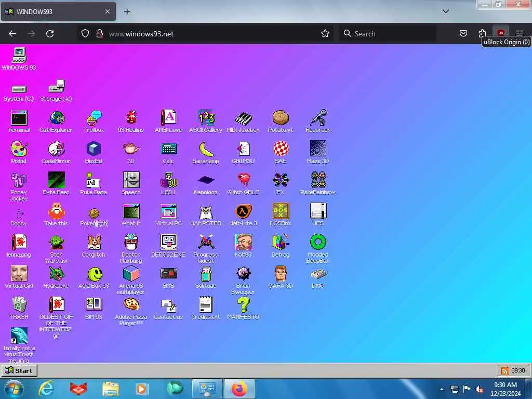The width and height of the screenshot is (532, 399).
Task: Go back to previous page
Action: click(12, 34)
